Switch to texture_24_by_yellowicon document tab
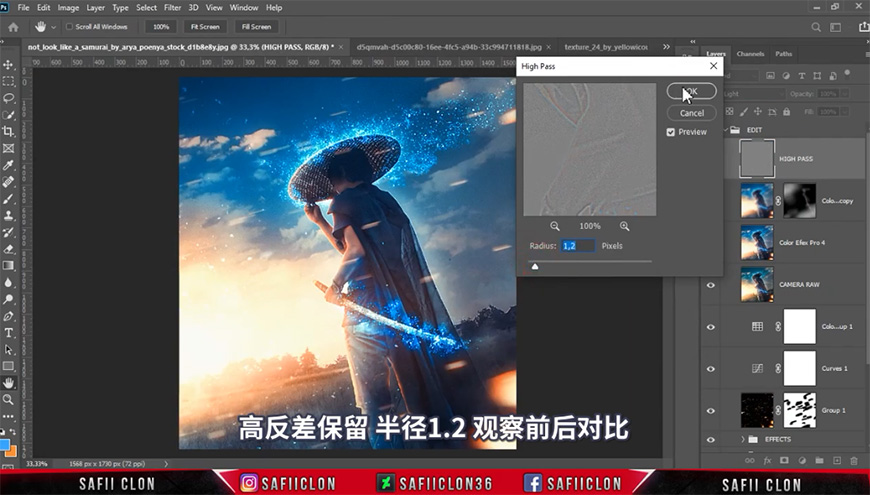870x495 pixels. [606, 47]
